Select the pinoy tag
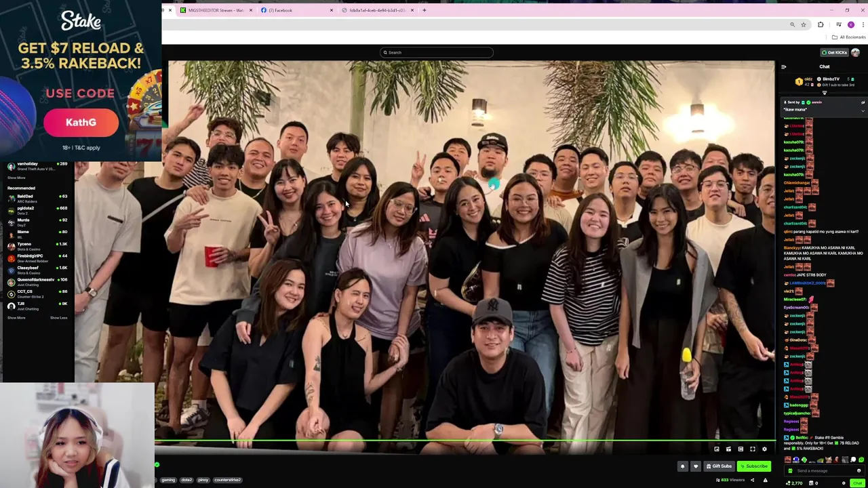Image resolution: width=868 pixels, height=488 pixels. 203,480
